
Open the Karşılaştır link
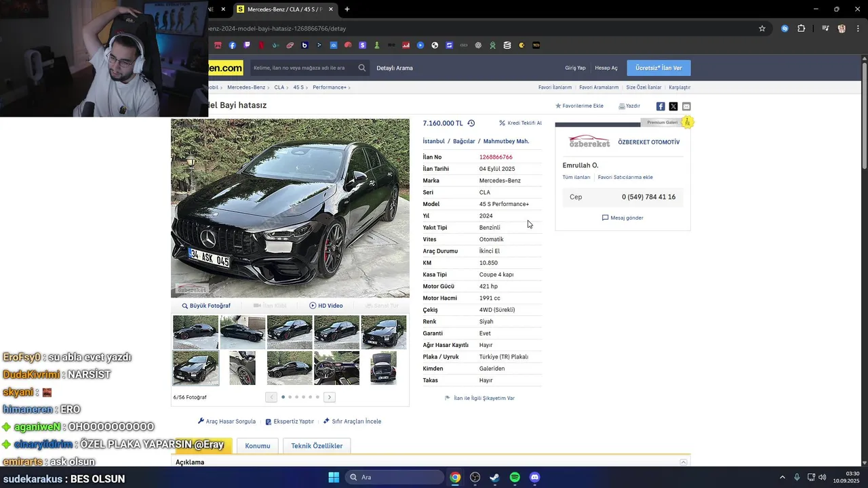click(x=679, y=87)
